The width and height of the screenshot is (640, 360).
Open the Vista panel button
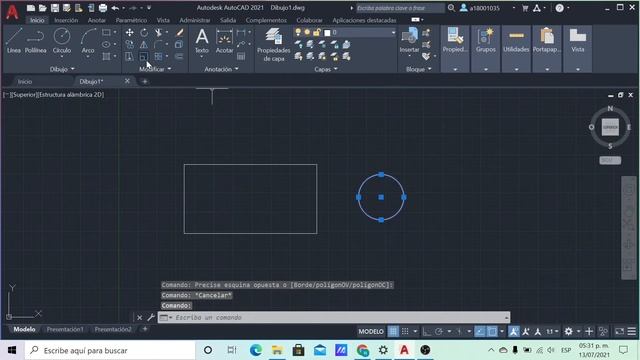[578, 49]
